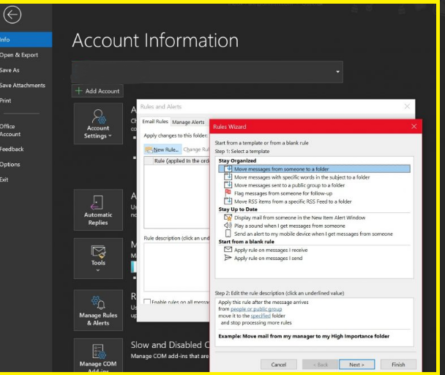Open Manage Rules & Alerts
This screenshot has width=445, height=375.
(98, 310)
